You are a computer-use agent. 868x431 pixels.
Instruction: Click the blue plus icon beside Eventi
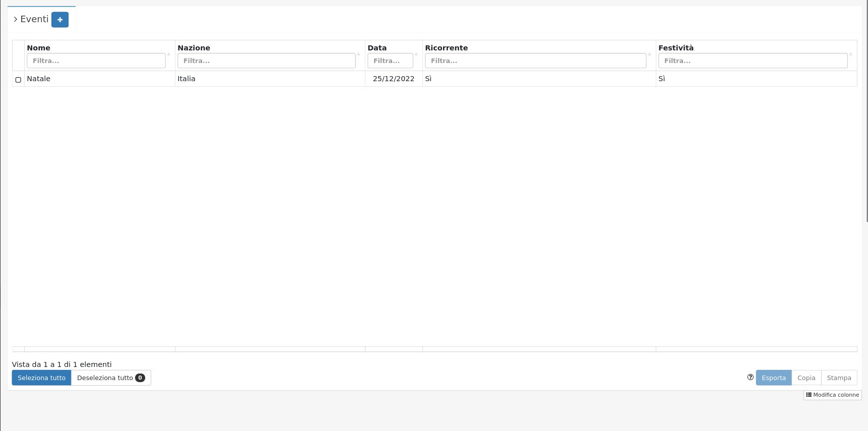click(x=59, y=20)
